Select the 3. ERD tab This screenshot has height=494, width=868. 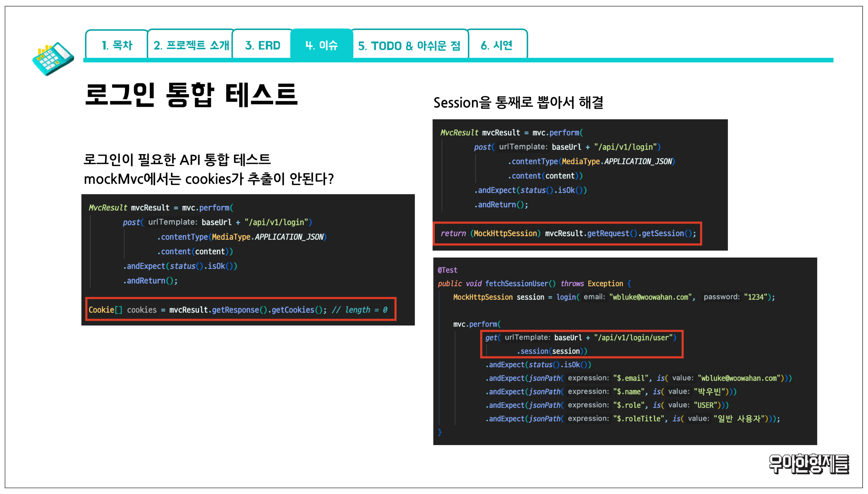coord(263,45)
